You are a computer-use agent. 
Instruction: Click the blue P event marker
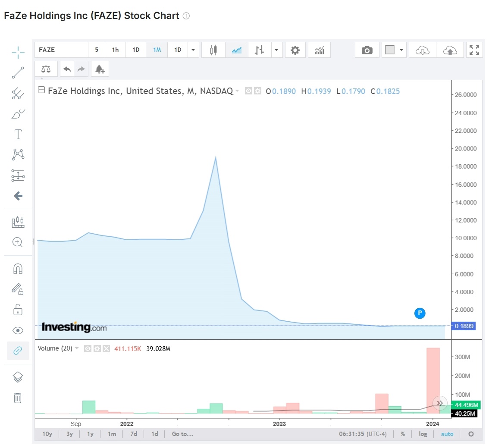(x=420, y=313)
